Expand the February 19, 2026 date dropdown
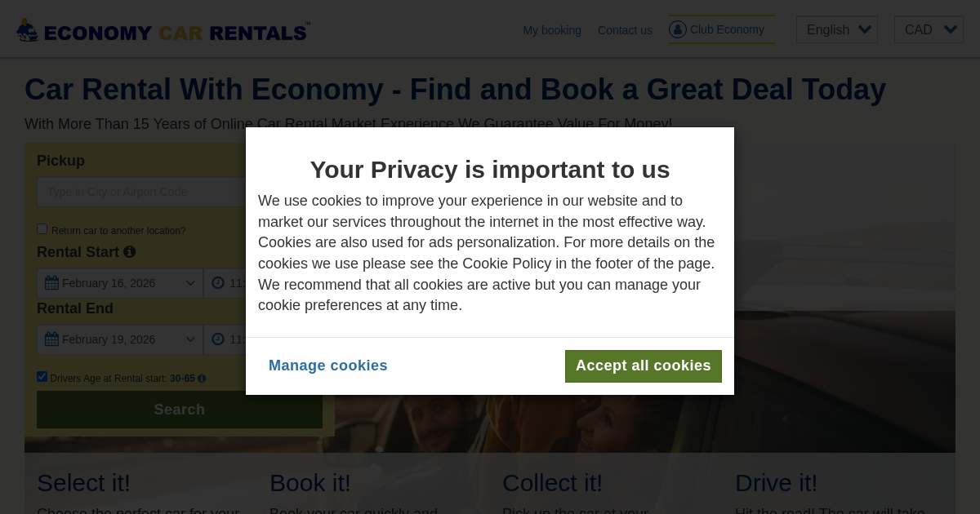 coord(120,339)
